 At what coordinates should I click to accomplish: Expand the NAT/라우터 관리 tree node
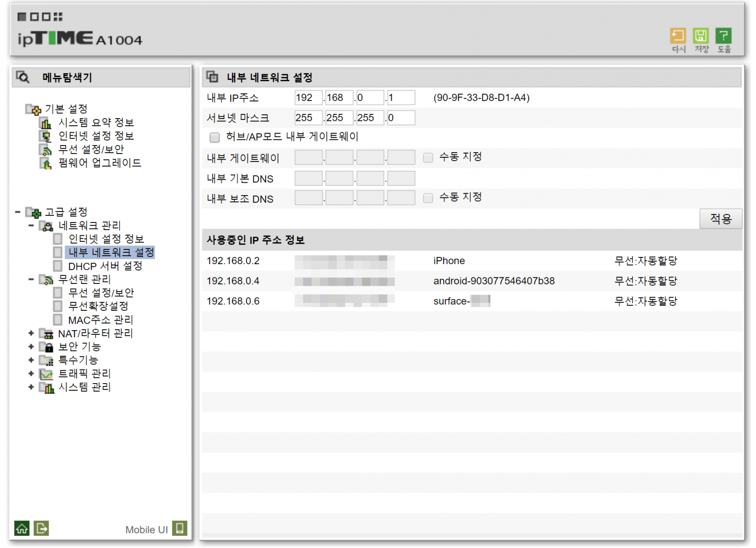point(31,334)
